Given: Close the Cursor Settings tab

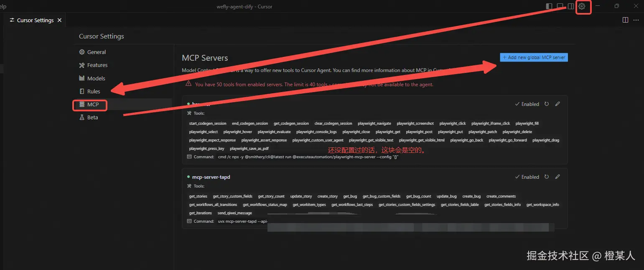Looking at the screenshot, I should click(x=59, y=20).
